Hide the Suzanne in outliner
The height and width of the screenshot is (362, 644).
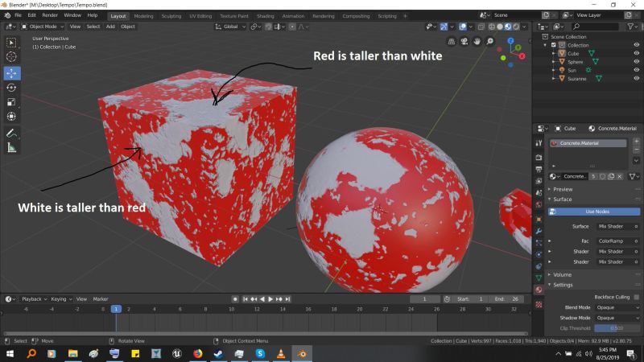pyautogui.click(x=636, y=78)
